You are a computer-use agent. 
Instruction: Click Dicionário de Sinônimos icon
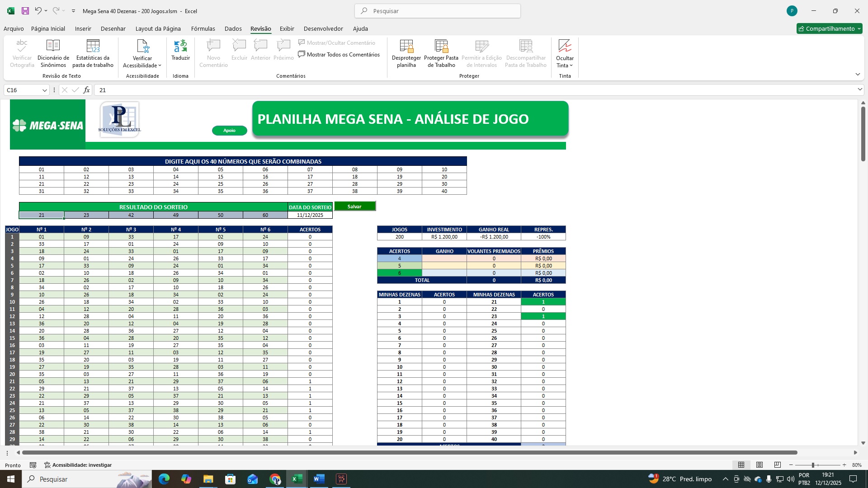53,46
